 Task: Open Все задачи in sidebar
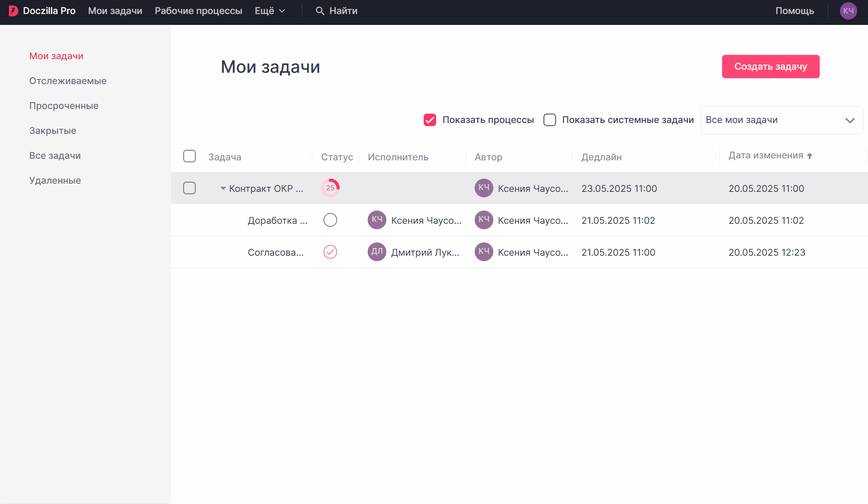55,156
